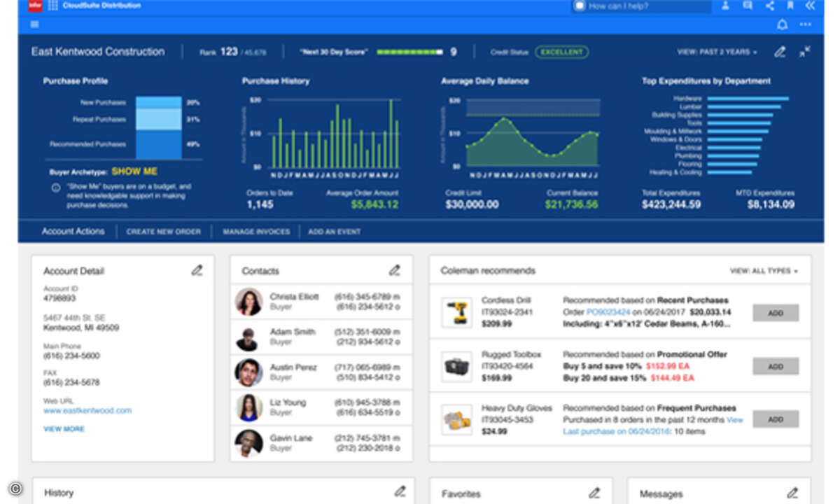Select the $8,134.09 MTD expenditures value
This screenshot has width=840, height=504.
pyautogui.click(x=770, y=204)
